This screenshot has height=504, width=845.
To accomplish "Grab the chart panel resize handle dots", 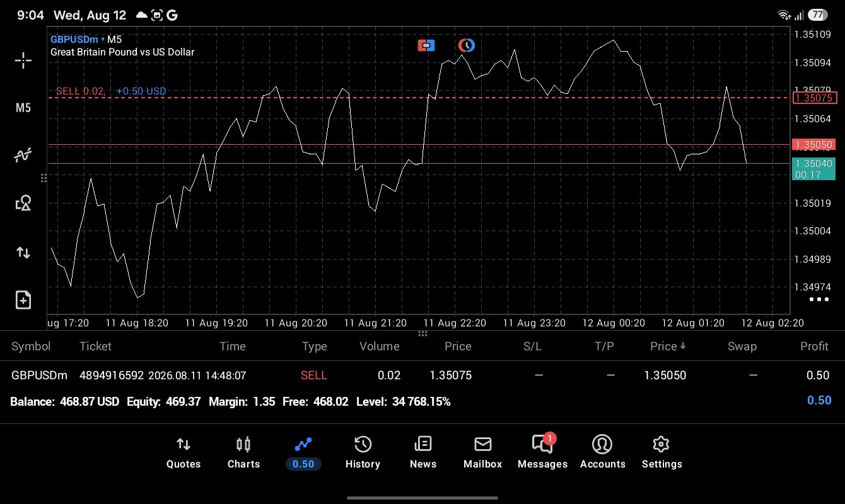I will pyautogui.click(x=422, y=333).
